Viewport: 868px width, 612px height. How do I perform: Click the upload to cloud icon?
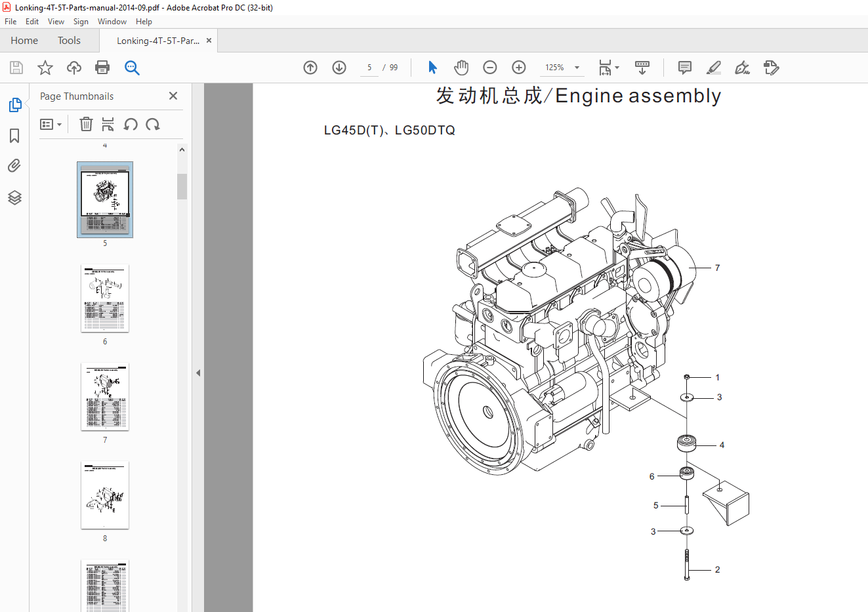click(74, 68)
